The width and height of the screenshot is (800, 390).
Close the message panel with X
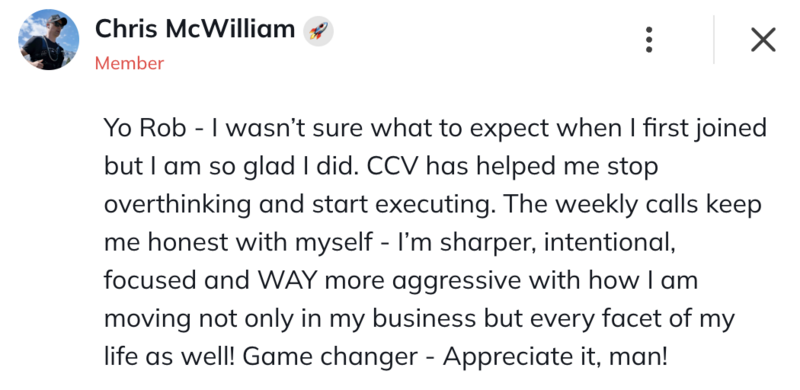click(763, 39)
